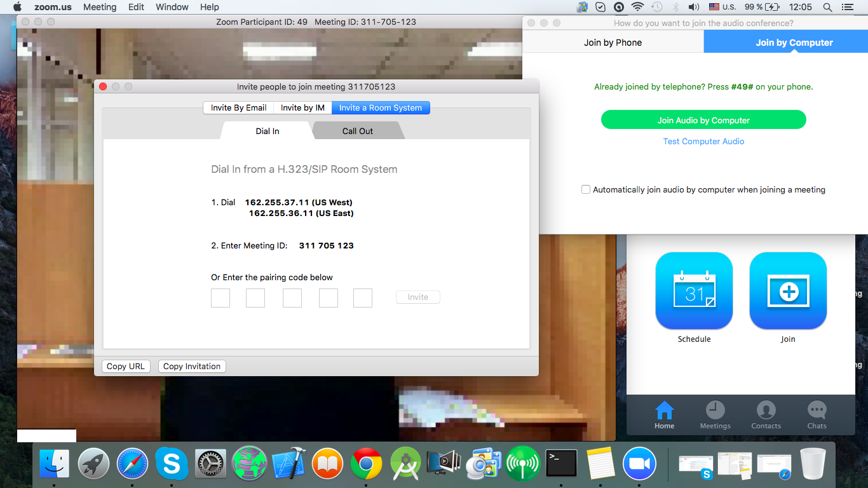Screen dimensions: 868x488
Task: Open Google Chrome in Dock
Action: click(367, 464)
